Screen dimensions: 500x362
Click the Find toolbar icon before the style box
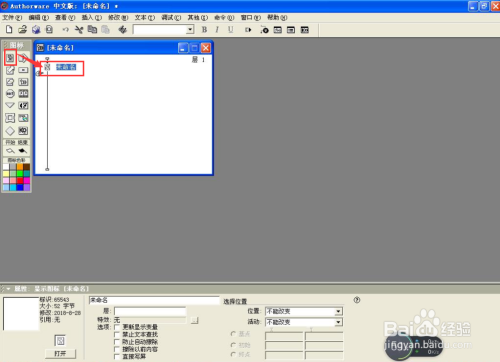[122, 30]
